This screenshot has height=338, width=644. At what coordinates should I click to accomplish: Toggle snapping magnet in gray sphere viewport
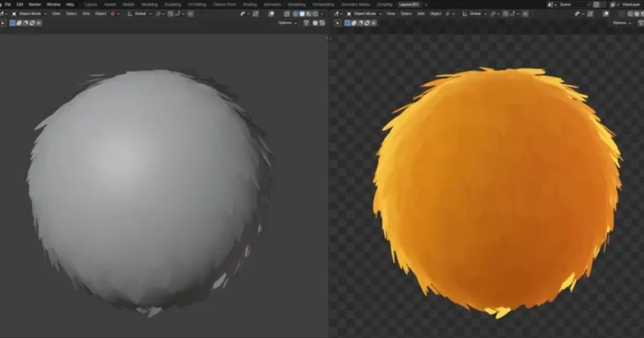pyautogui.click(x=170, y=13)
